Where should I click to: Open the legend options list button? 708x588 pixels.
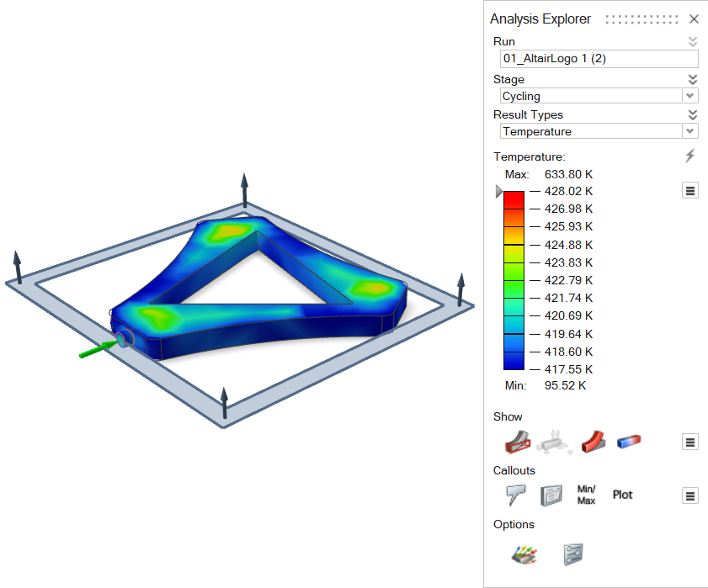tap(690, 190)
